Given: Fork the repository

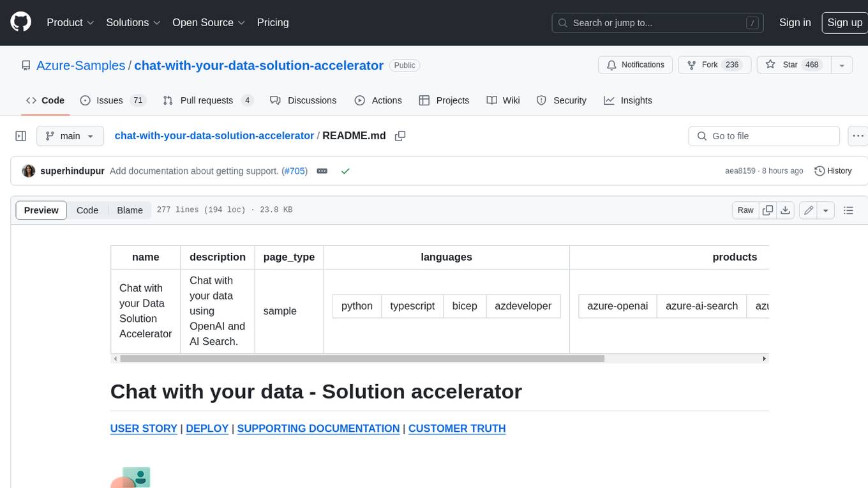Looking at the screenshot, I should (x=714, y=65).
